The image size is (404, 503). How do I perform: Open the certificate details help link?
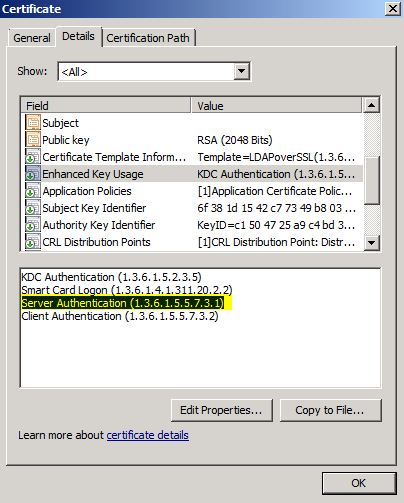pos(147,435)
